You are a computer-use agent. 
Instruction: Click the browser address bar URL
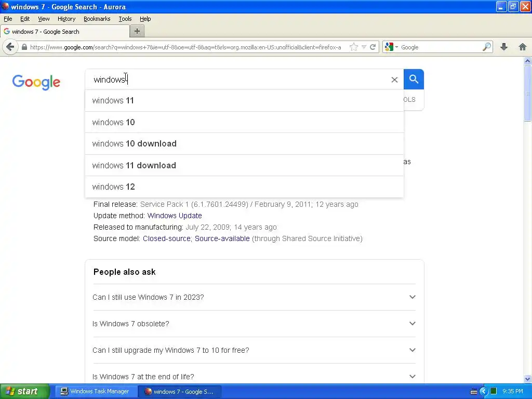point(185,47)
